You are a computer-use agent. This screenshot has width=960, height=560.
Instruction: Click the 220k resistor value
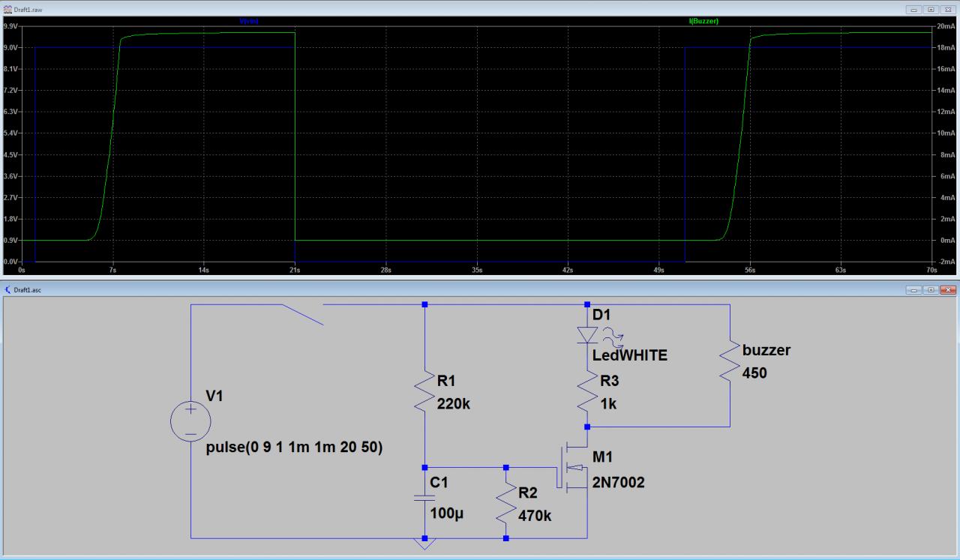tap(453, 405)
